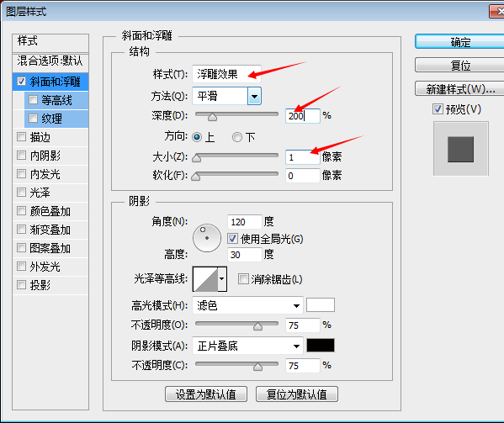Open the 阴影模式(A) 正片叠底 dropdown
The width and height of the screenshot is (504, 423).
tap(247, 346)
